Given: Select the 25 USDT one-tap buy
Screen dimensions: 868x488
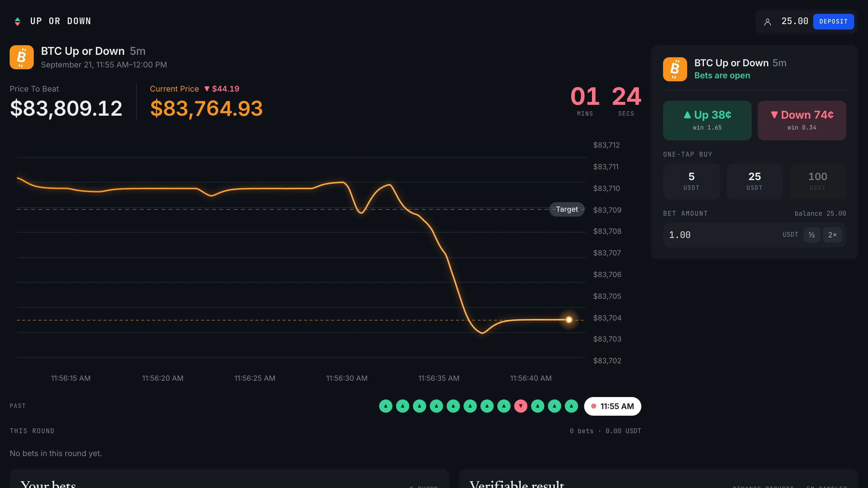Looking at the screenshot, I should point(754,181).
